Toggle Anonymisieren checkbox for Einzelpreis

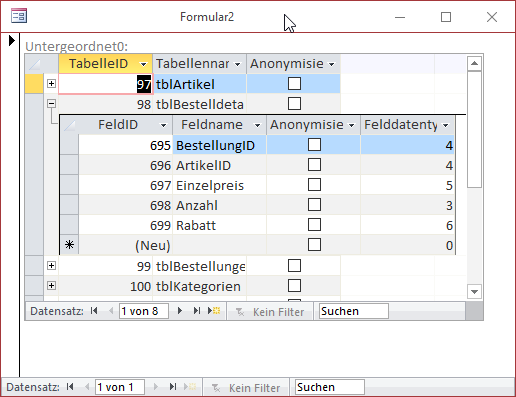pos(314,185)
